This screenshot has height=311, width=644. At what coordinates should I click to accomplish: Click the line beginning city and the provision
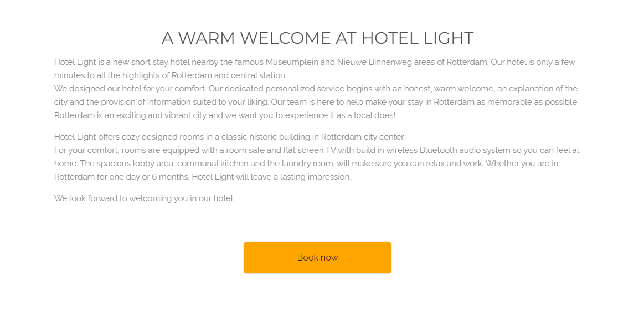316,102
